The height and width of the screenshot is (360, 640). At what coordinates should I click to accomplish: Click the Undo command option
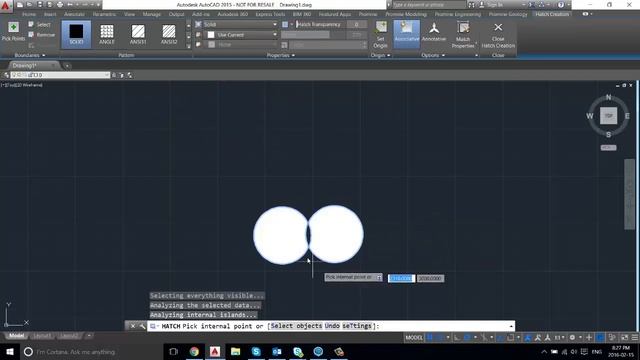pos(332,326)
